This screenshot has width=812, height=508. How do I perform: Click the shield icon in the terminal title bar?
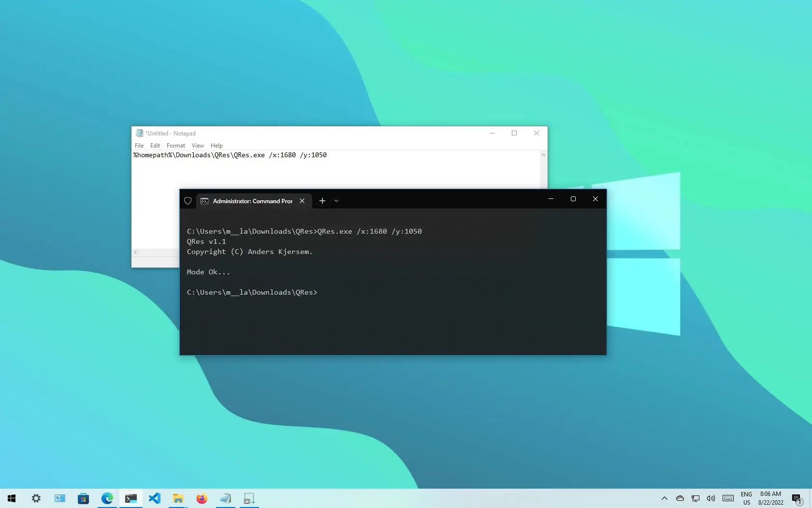(x=188, y=201)
